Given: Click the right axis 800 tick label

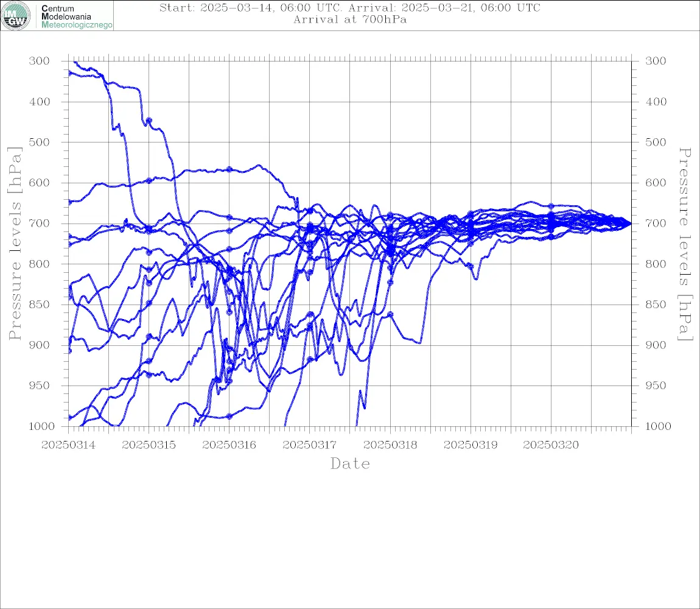Looking at the screenshot, I should point(656,264).
